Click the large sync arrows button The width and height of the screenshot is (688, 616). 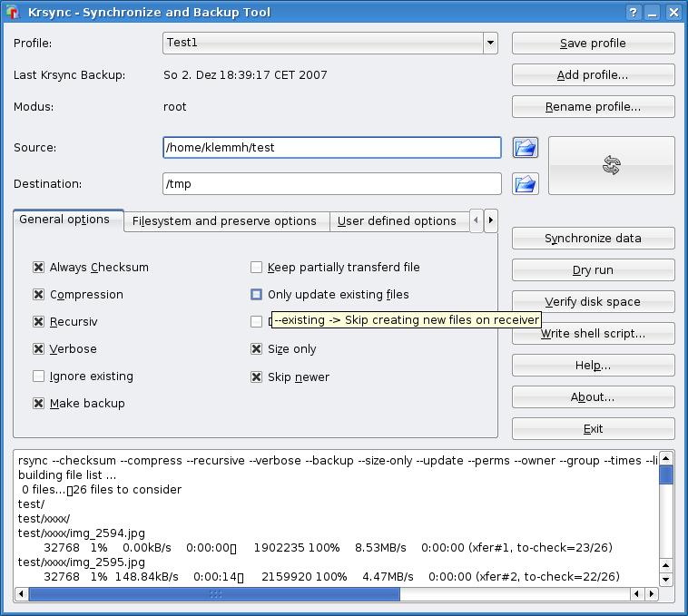[x=611, y=165]
